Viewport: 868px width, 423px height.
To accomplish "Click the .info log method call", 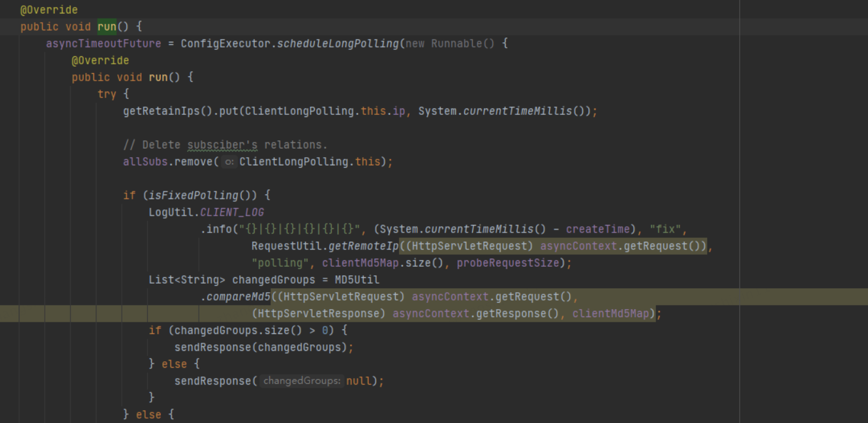I will click(x=216, y=229).
